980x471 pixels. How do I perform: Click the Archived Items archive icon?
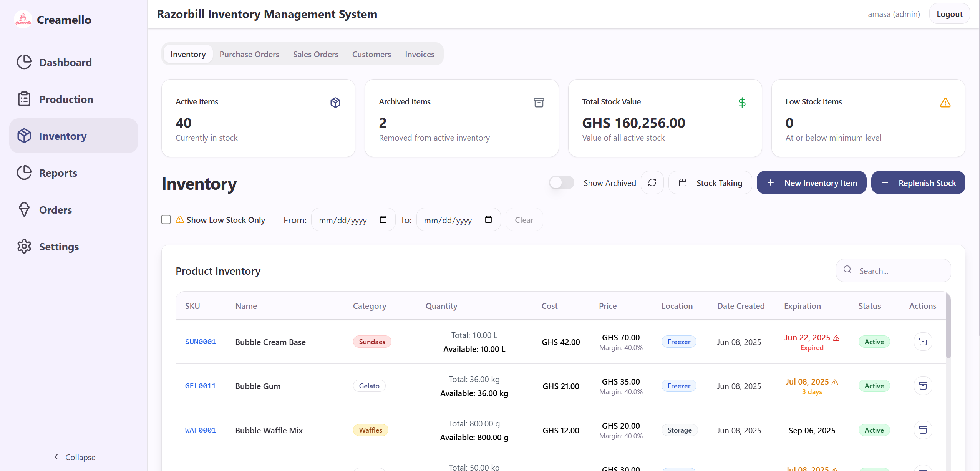539,103
